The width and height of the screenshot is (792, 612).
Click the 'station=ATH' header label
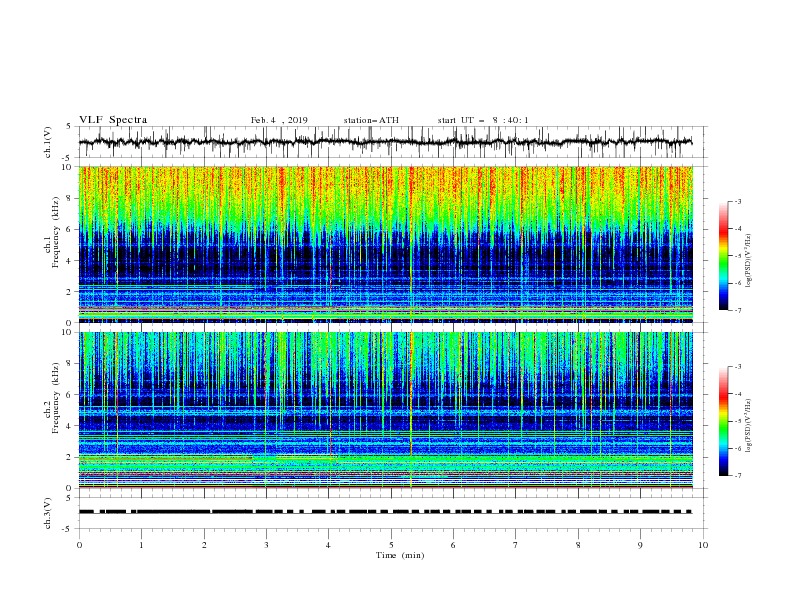click(371, 120)
